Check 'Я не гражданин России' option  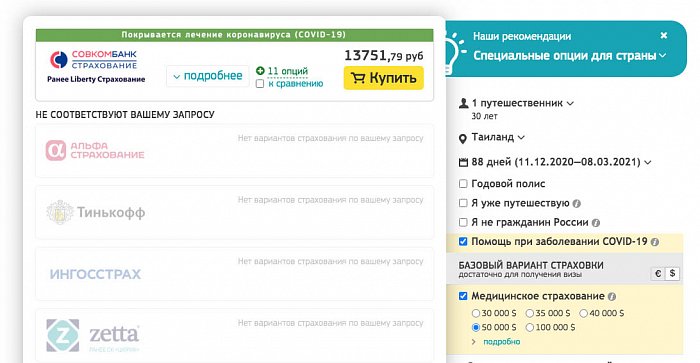pyautogui.click(x=463, y=222)
